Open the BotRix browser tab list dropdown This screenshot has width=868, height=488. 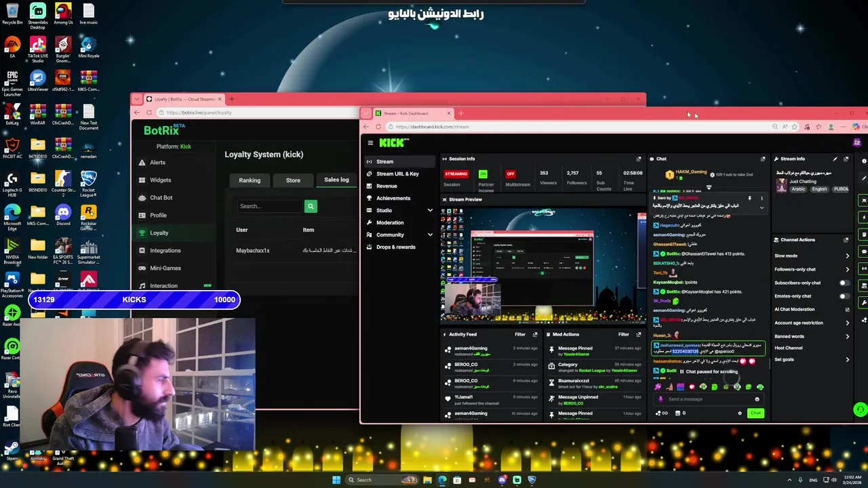(138, 99)
